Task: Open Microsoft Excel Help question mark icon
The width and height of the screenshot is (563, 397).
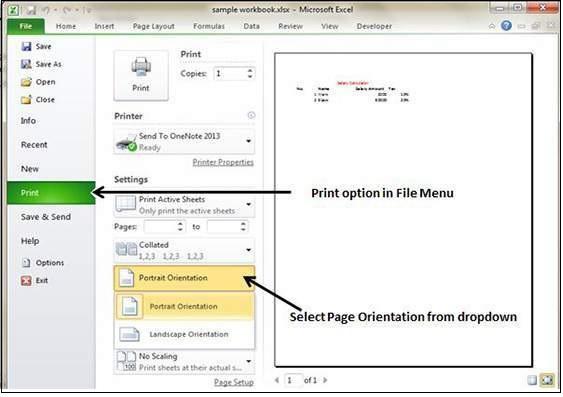Action: coord(506,25)
